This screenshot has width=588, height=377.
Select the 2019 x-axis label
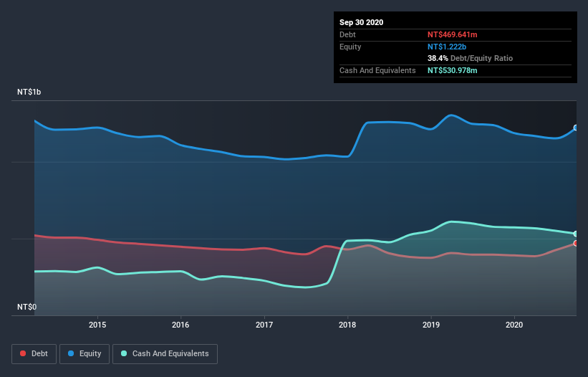click(x=431, y=325)
